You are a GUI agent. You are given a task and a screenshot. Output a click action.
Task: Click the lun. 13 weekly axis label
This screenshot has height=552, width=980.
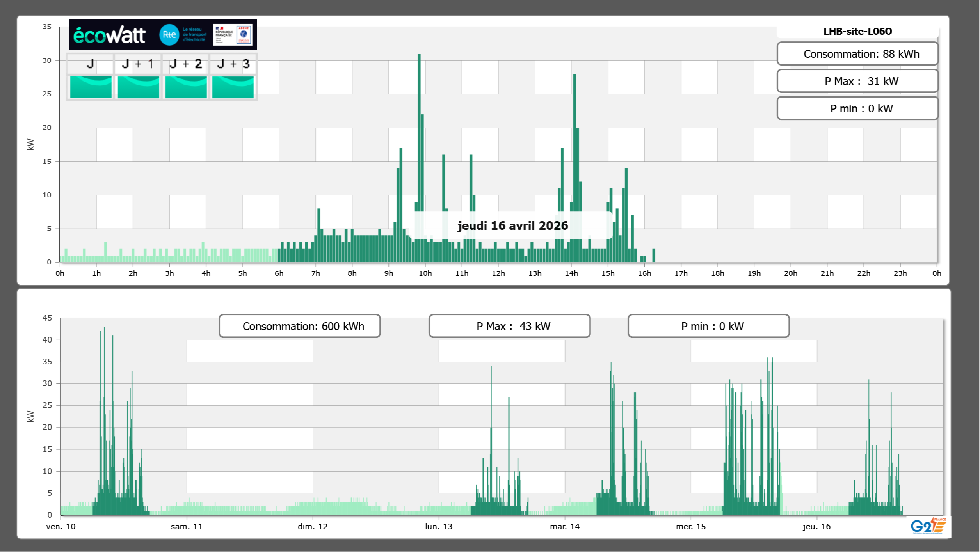(439, 527)
